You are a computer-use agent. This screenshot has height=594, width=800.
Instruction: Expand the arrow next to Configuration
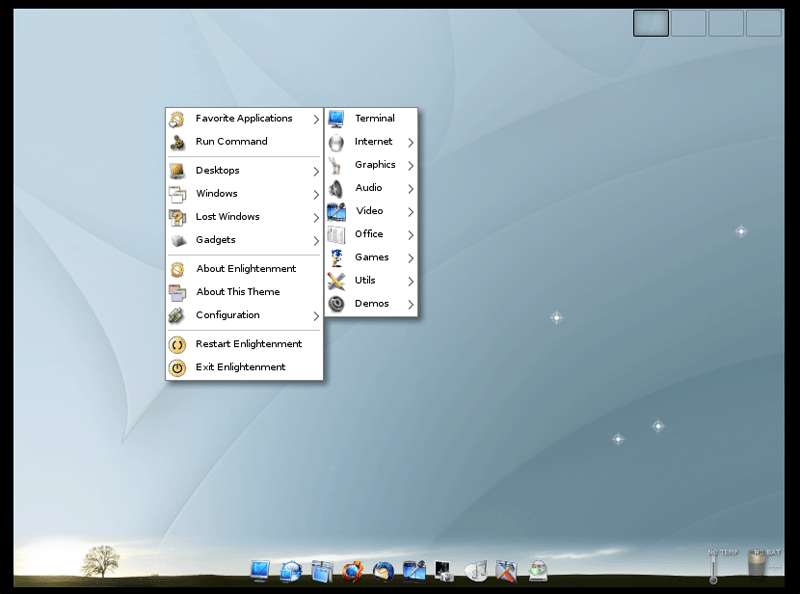coord(316,316)
